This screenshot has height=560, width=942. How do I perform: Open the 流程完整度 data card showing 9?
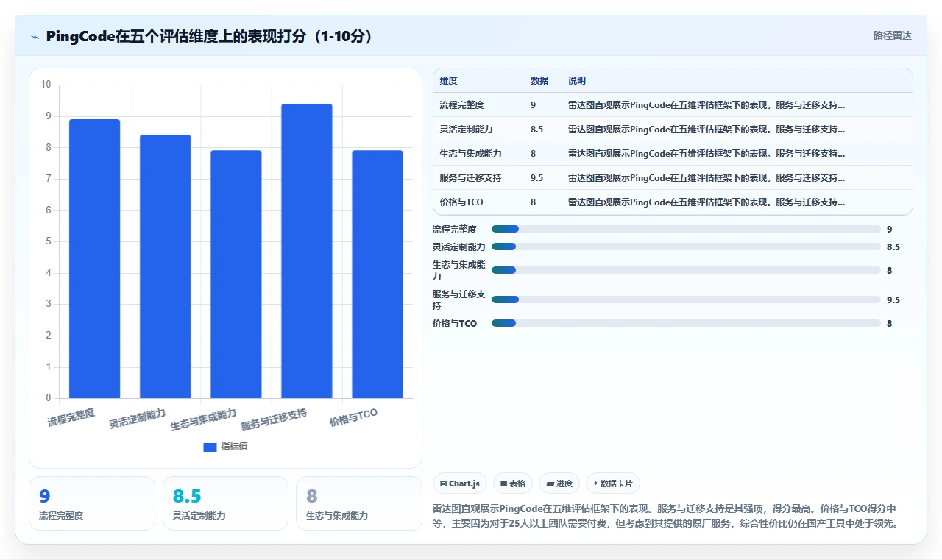(92, 503)
